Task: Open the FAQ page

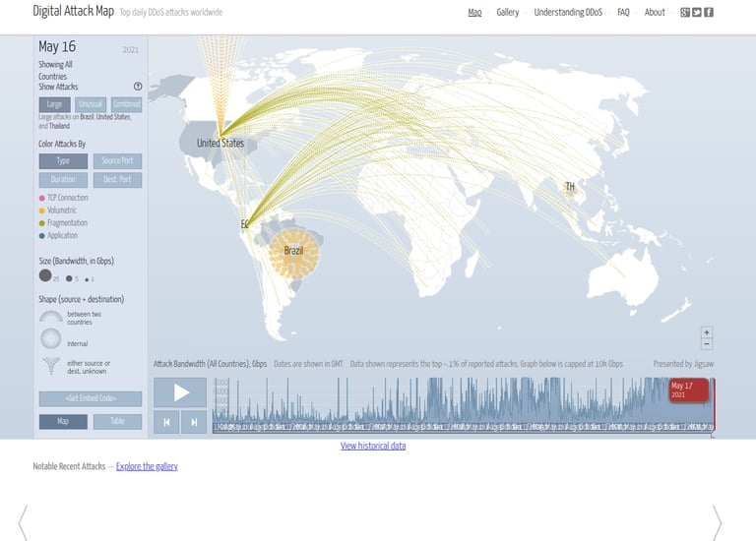Action: [623, 13]
